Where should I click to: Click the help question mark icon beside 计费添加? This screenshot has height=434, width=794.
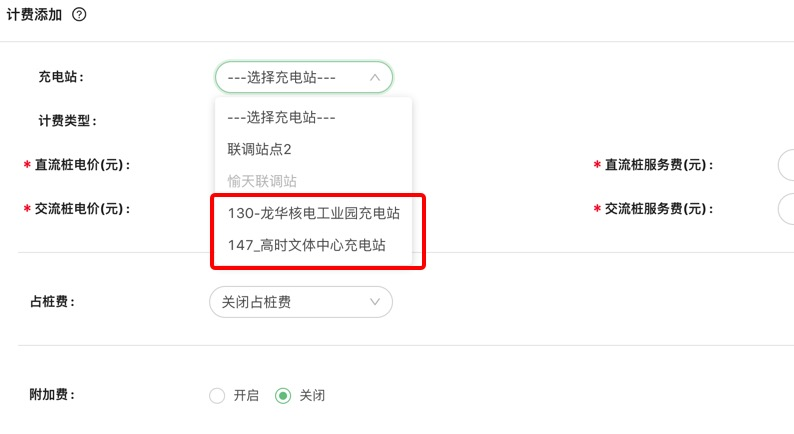[79, 14]
